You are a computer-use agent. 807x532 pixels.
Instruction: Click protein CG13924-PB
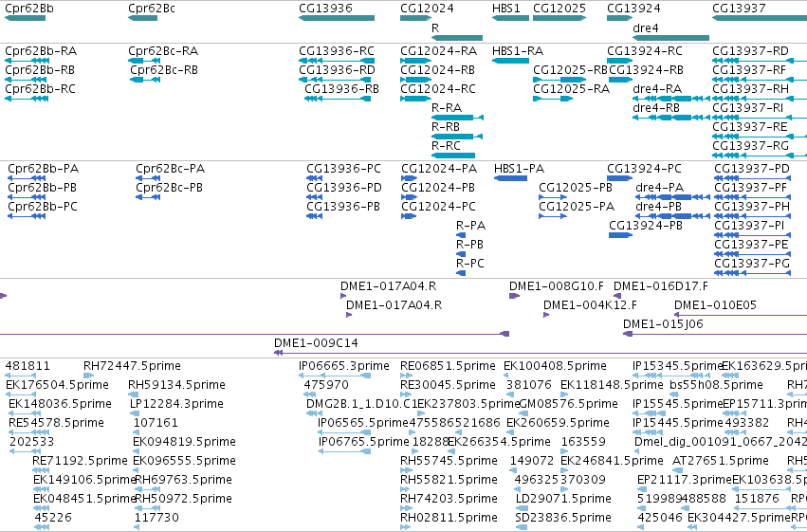pos(646,226)
